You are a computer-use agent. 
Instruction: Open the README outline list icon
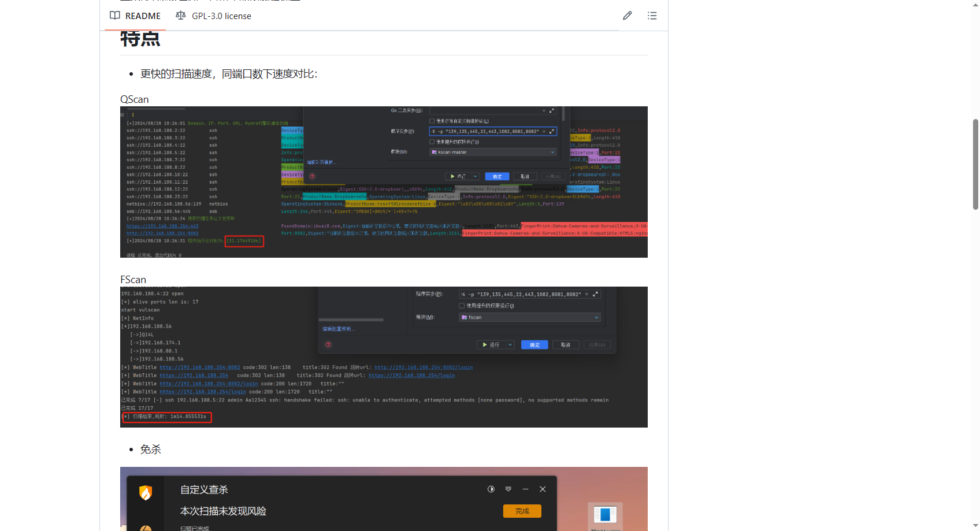coord(652,16)
